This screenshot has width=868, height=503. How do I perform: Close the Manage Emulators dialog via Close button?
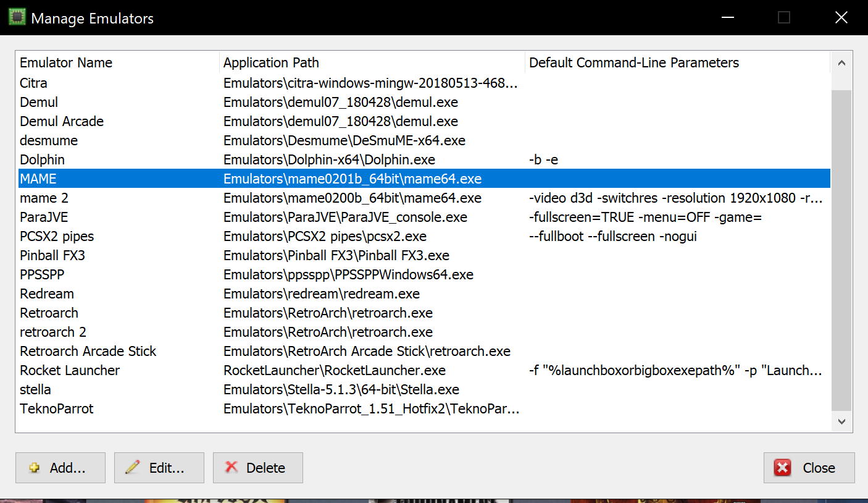(809, 468)
